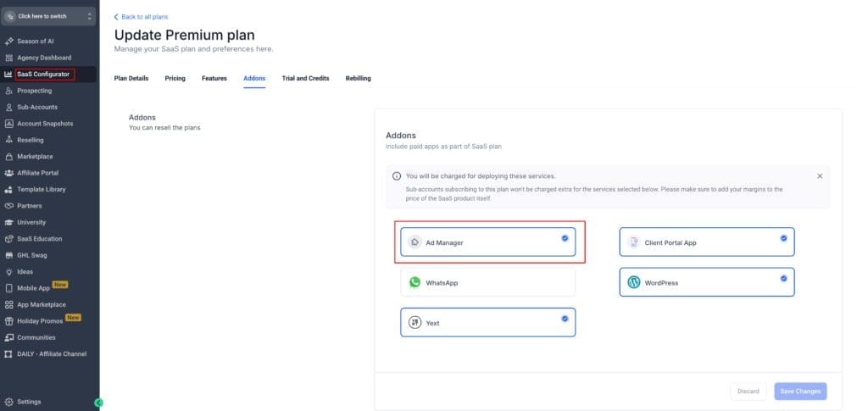Image resolution: width=868 pixels, height=411 pixels.
Task: Click the Affiliate Portal sidebar icon
Action: 8,173
